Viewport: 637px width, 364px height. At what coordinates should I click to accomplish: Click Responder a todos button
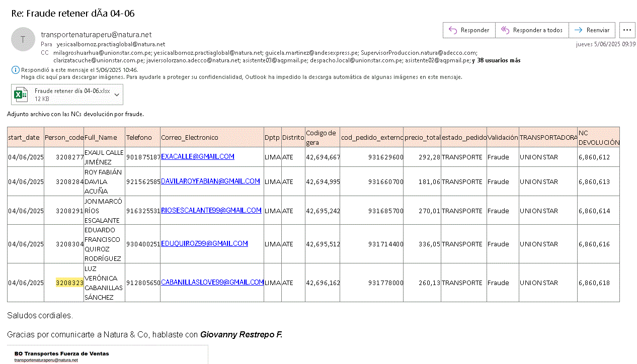(532, 30)
